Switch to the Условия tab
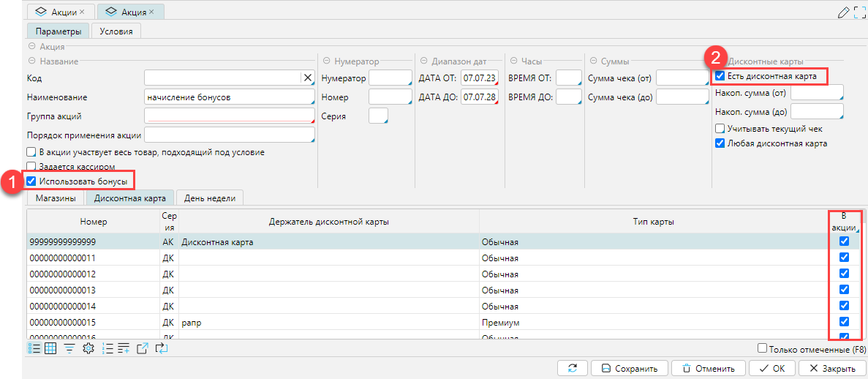This screenshot has width=868, height=379. click(x=116, y=31)
